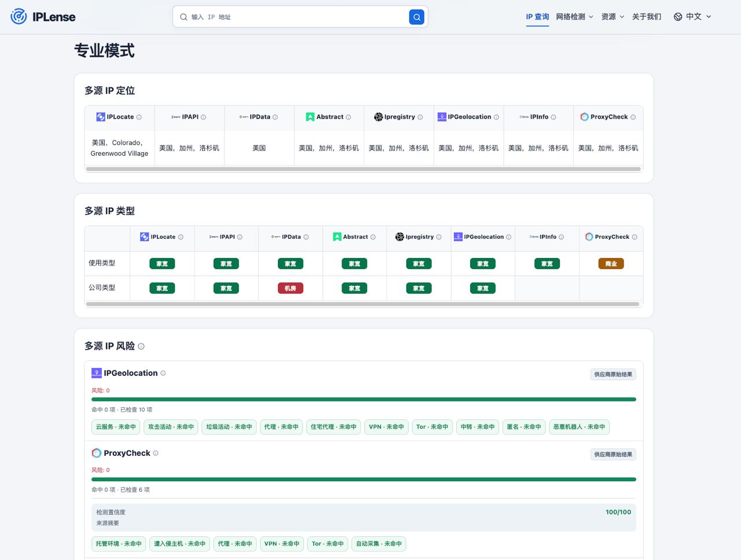The width and height of the screenshot is (741, 560).
Task: Click ProxyCheck info icon in location table
Action: tap(633, 117)
